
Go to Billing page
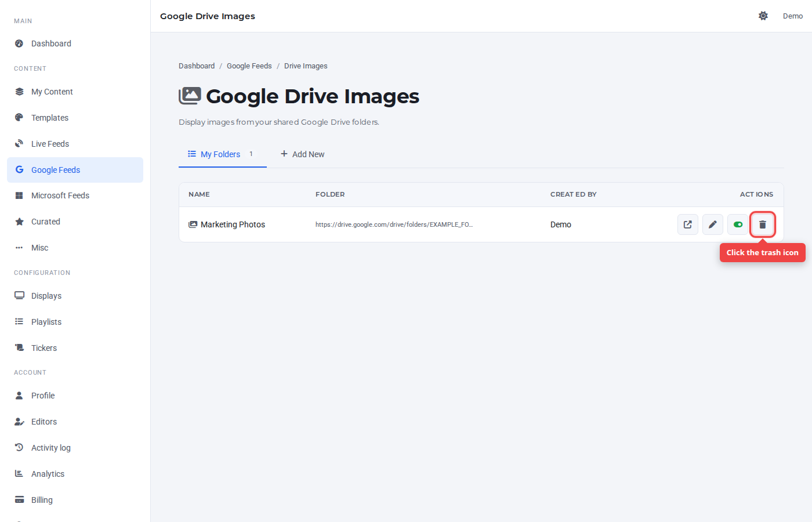pos(75,500)
